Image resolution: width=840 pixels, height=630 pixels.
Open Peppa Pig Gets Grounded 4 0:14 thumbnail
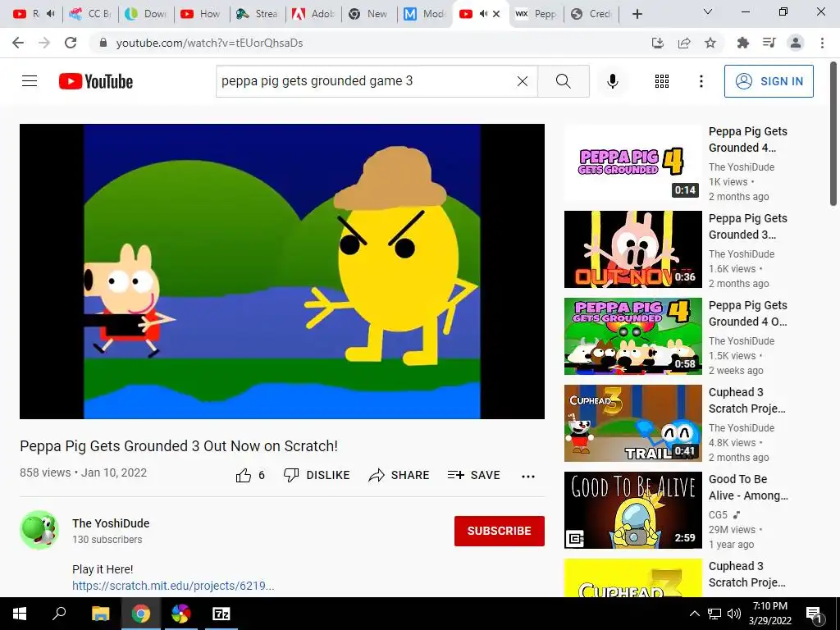(x=632, y=162)
